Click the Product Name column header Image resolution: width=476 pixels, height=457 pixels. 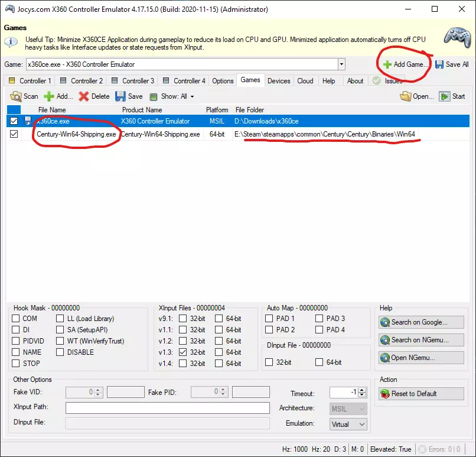click(x=142, y=110)
